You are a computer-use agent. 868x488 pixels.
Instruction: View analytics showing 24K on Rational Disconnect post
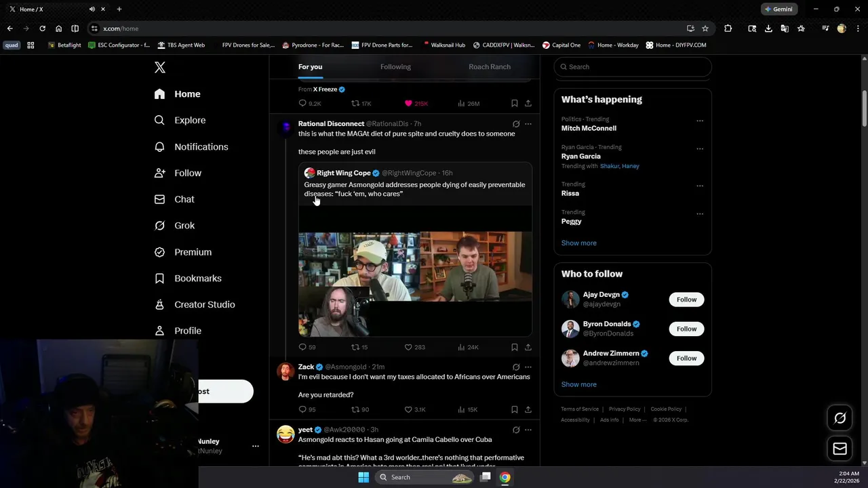468,347
